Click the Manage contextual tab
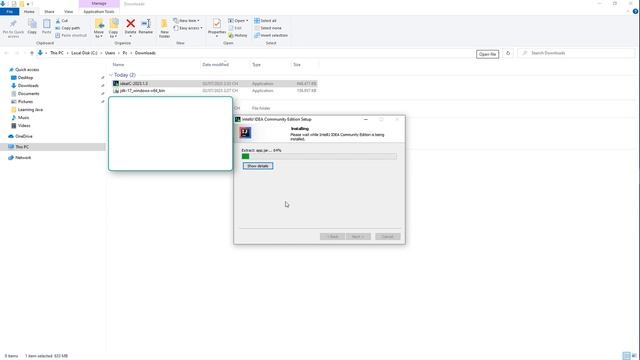 coord(99,4)
